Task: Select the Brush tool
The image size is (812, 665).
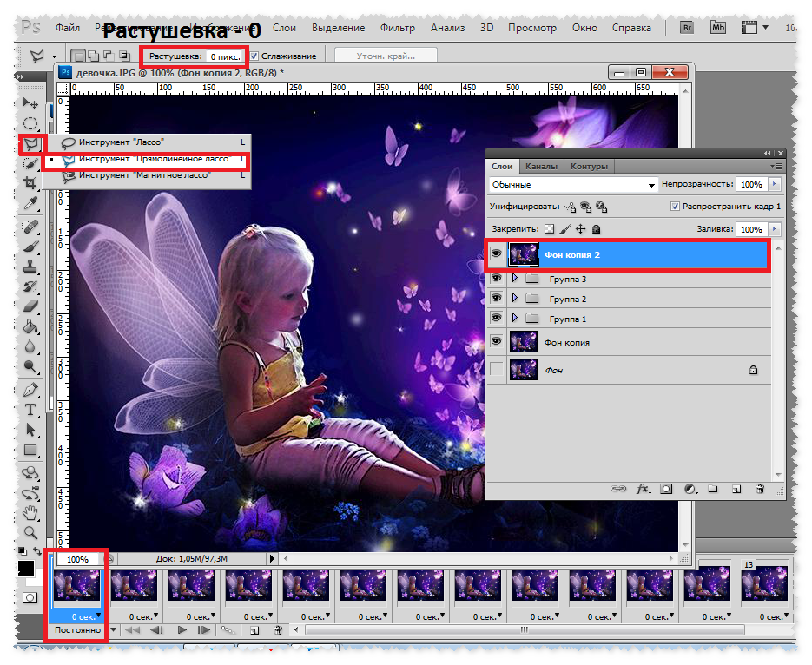Action: [30, 247]
